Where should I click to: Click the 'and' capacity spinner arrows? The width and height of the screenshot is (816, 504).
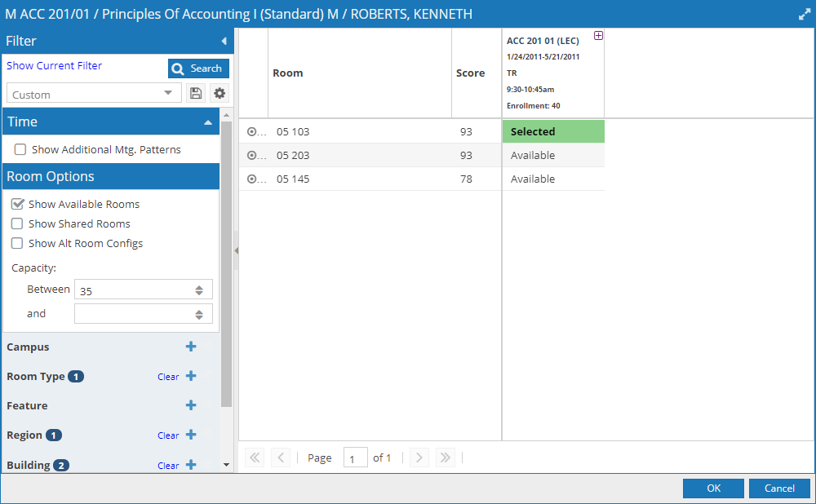[x=199, y=315]
